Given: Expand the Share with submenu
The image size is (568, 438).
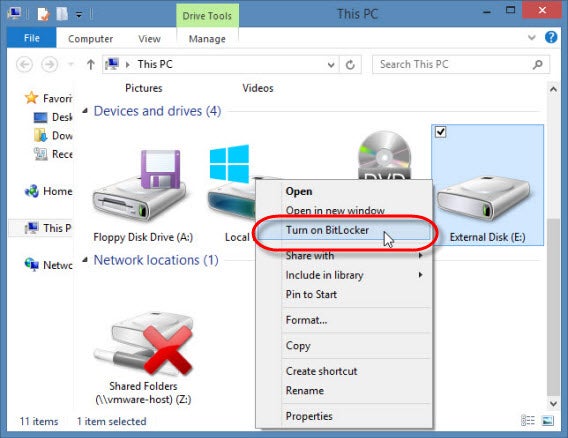Looking at the screenshot, I should click(x=344, y=255).
